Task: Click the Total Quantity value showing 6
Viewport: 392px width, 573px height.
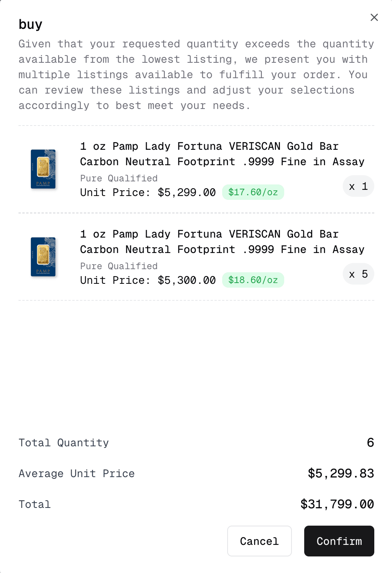Action: tap(370, 443)
